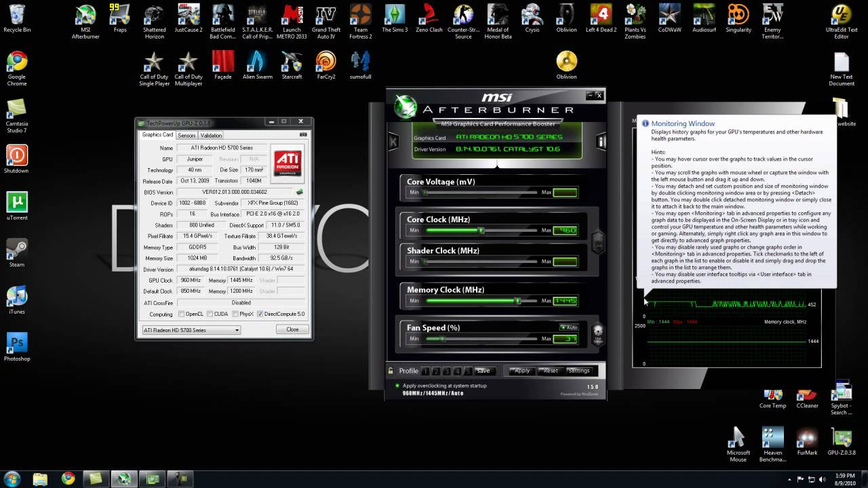Select Afterburner profile slot 1
The height and width of the screenshot is (488, 868).
(x=425, y=371)
